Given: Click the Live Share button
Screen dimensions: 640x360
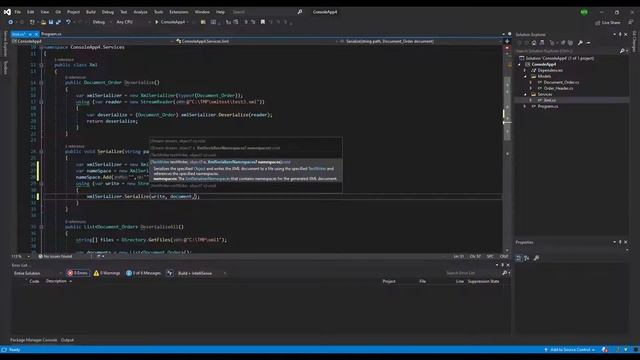Looking at the screenshot, I should click(608, 23).
